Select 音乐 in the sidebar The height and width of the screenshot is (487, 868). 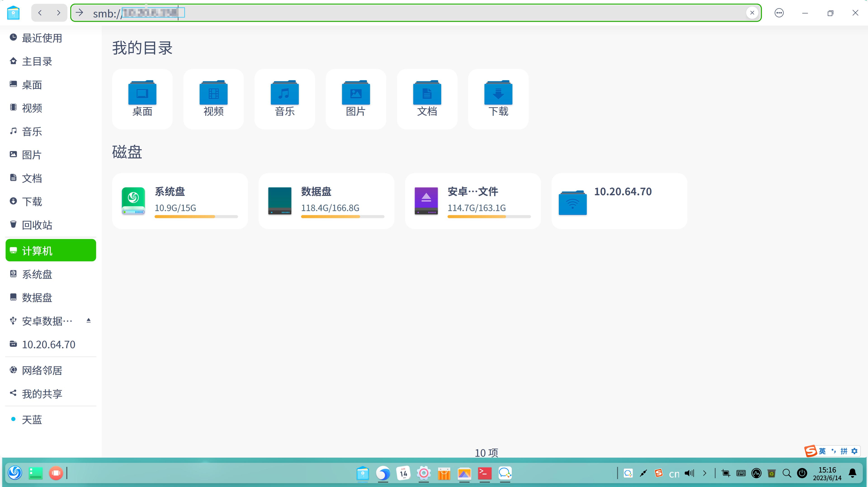click(x=51, y=131)
